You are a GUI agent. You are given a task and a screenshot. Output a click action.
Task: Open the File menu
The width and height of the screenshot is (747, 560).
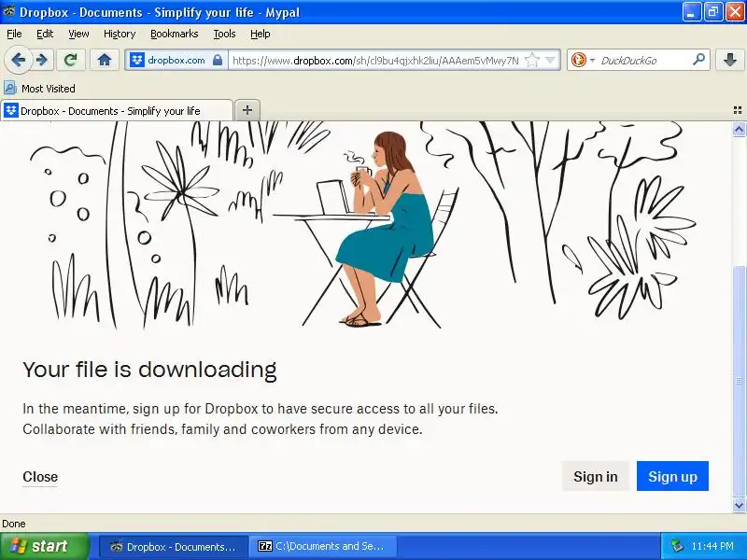[14, 34]
